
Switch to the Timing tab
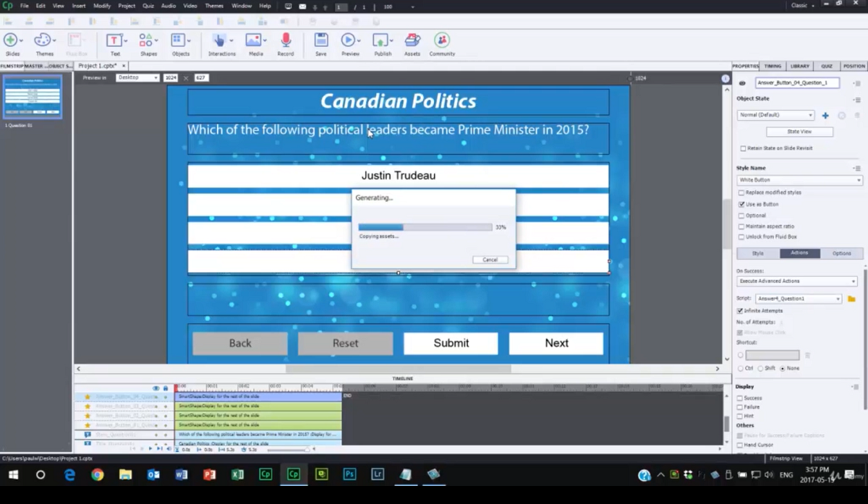pos(773,66)
